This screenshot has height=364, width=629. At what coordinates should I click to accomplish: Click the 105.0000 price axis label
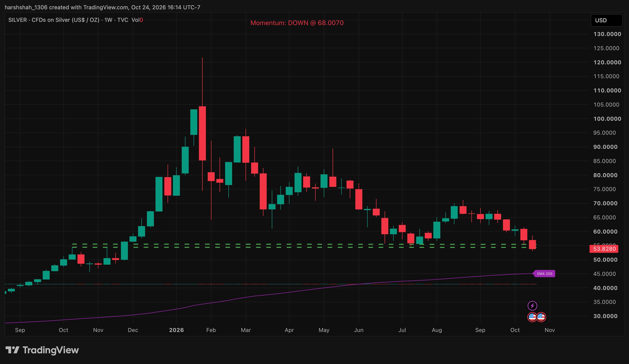[606, 105]
